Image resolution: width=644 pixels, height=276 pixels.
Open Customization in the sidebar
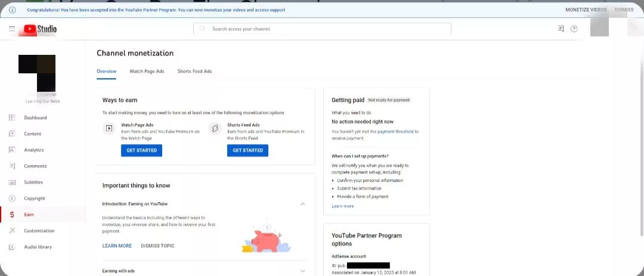click(43, 231)
